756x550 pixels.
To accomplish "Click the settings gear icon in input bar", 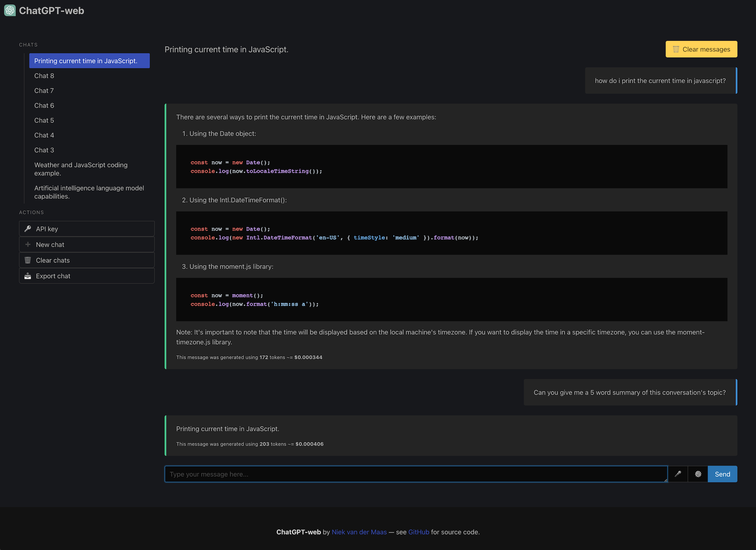I will coord(698,474).
